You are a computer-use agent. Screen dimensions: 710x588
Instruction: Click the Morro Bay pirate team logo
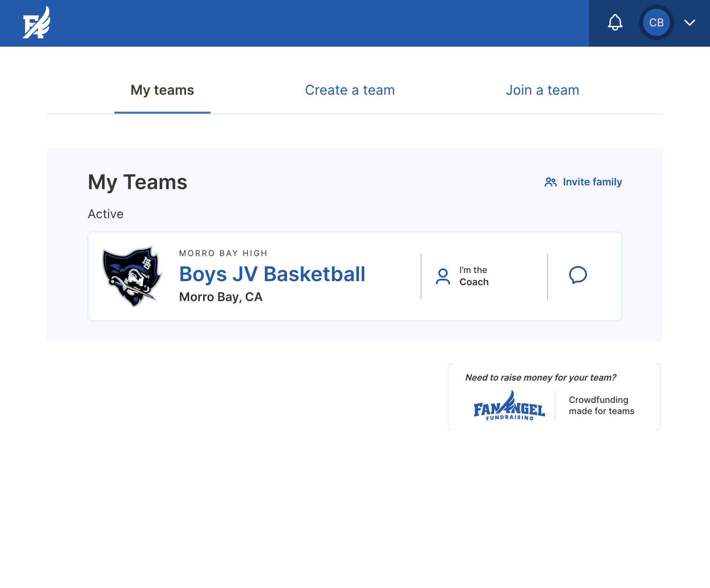132,276
